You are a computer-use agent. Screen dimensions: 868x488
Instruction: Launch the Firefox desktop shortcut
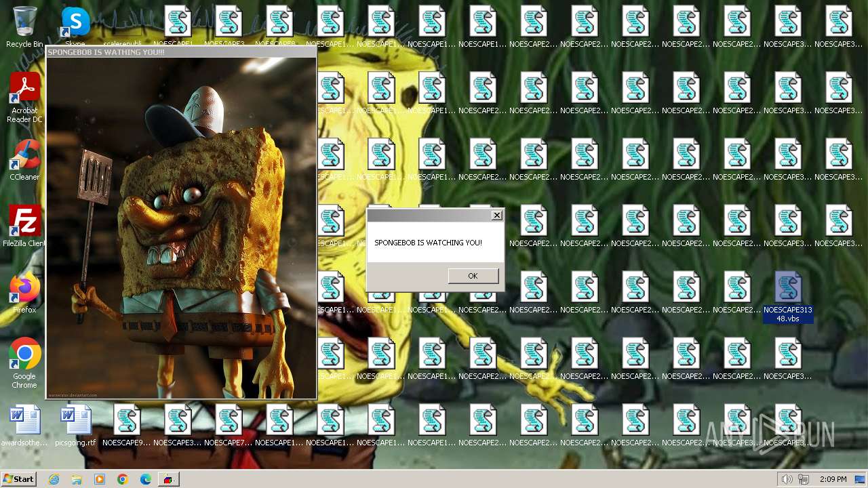click(24, 293)
